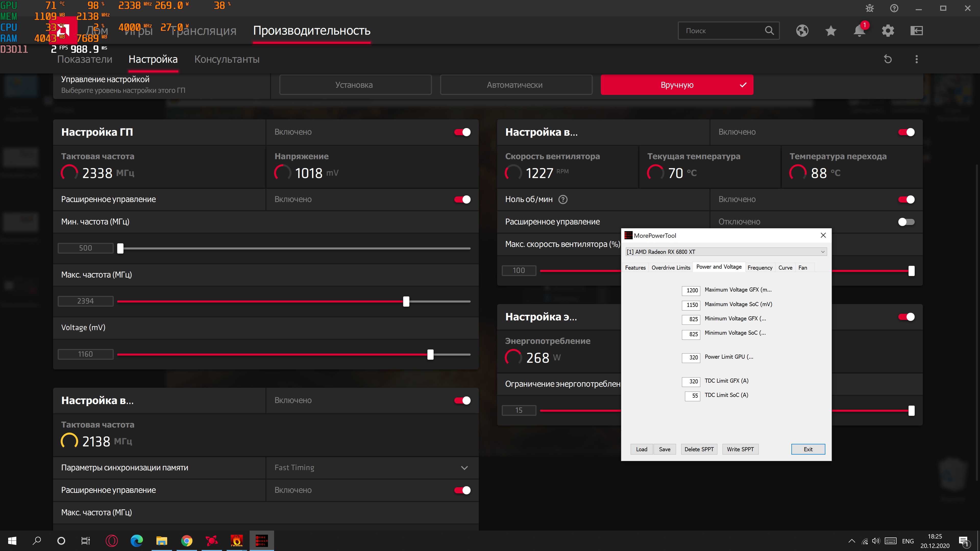Click the bug report icon
The height and width of the screenshot is (551, 980).
pos(869,8)
